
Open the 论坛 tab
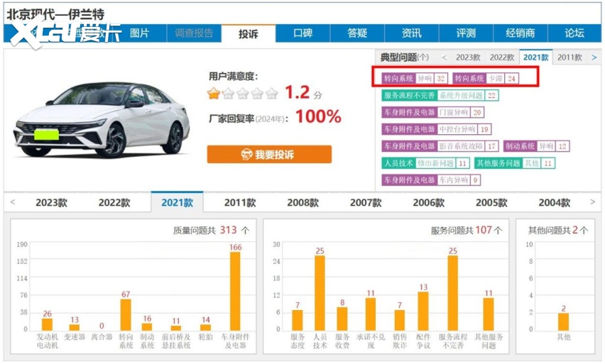(574, 33)
